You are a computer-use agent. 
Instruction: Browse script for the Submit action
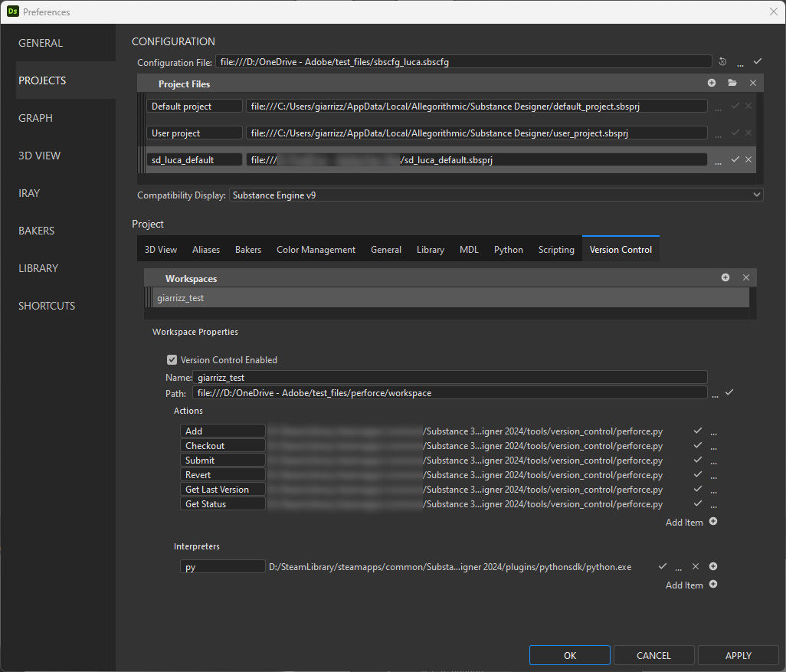click(713, 461)
